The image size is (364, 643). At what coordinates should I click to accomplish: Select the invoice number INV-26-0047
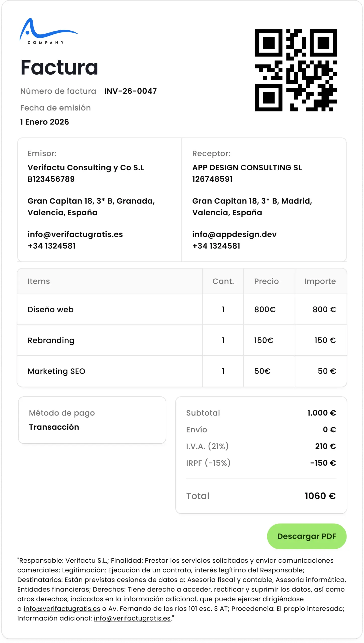pyautogui.click(x=130, y=91)
